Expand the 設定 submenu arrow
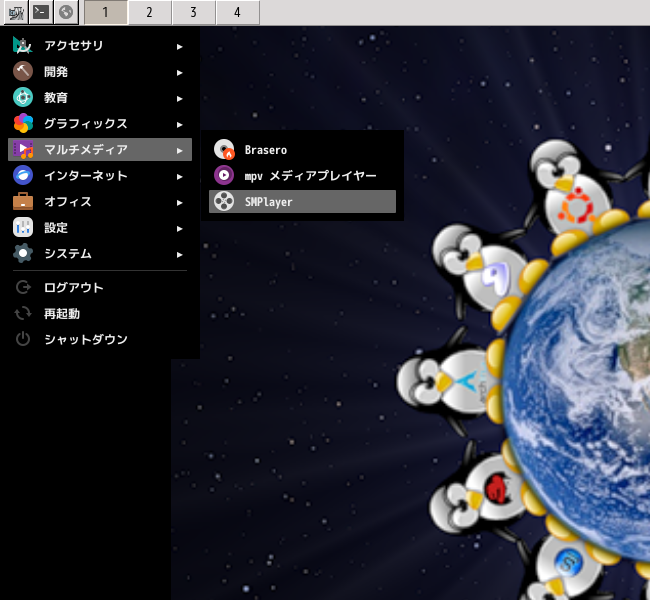The width and height of the screenshot is (650, 600). [x=179, y=229]
